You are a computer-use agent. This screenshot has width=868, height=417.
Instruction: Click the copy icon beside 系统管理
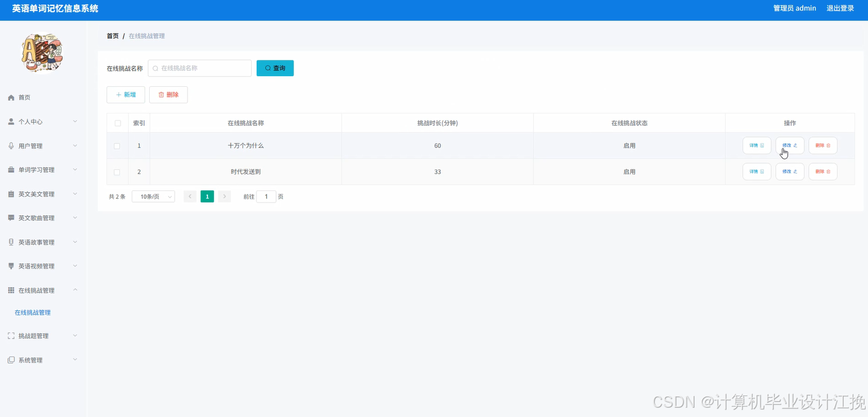click(11, 360)
